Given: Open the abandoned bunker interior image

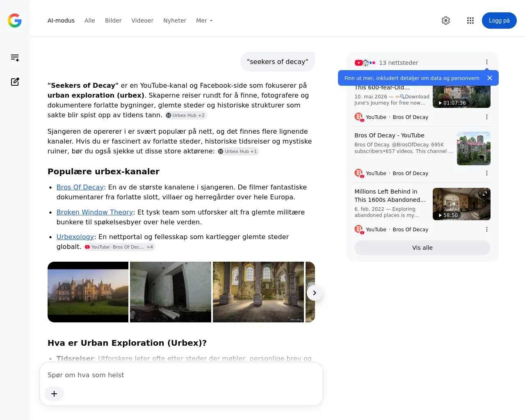Looking at the screenshot, I should [x=171, y=292].
